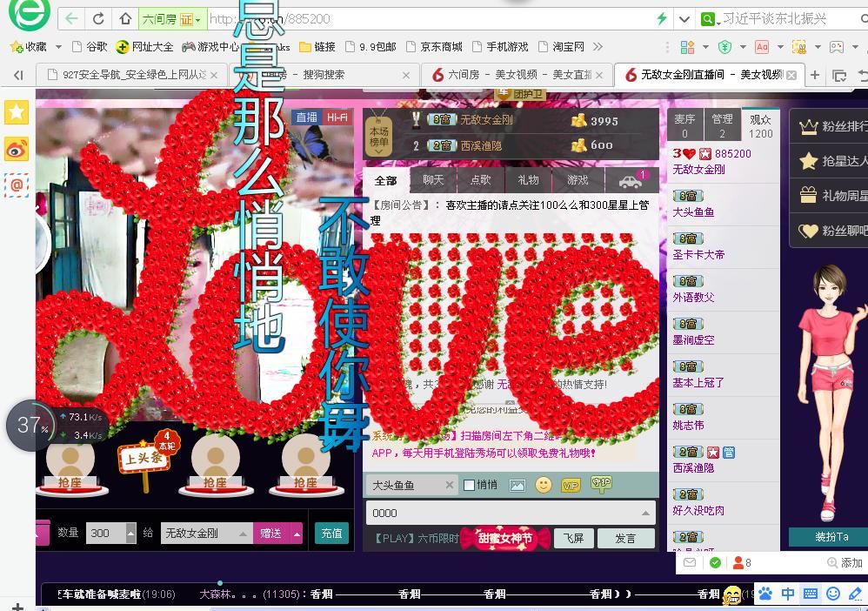Expand the chat input history arrow
Viewport: 868px width, 611px height.
645,514
